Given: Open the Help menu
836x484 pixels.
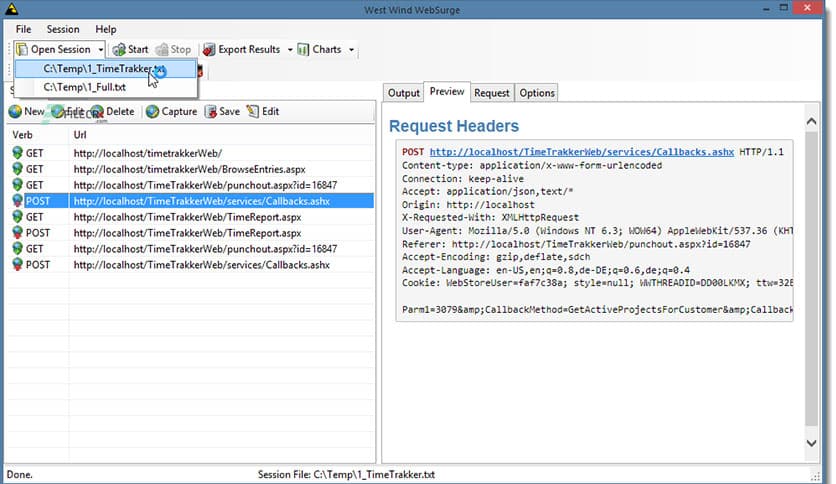Looking at the screenshot, I should coord(106,29).
